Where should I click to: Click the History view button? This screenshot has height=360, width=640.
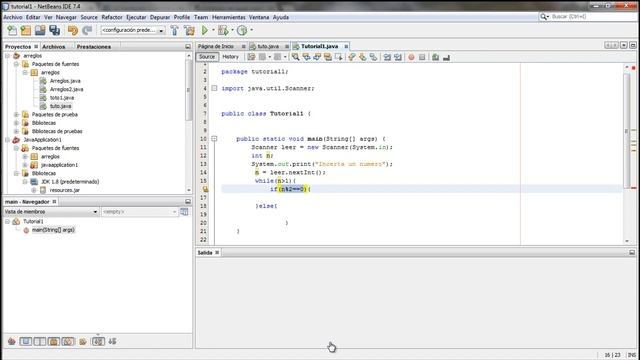(231, 57)
